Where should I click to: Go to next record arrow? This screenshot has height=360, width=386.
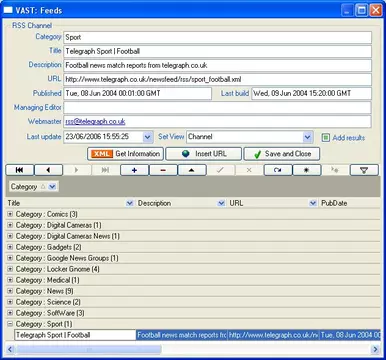point(77,170)
